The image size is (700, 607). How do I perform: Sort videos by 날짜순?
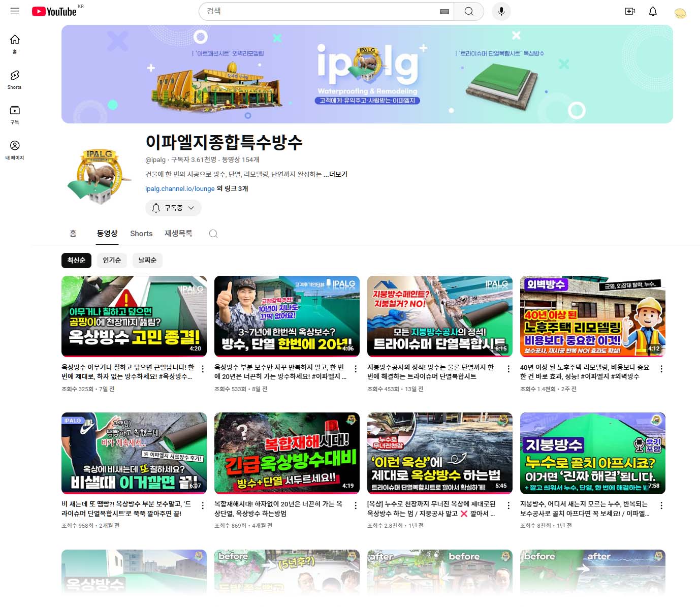pos(147,260)
